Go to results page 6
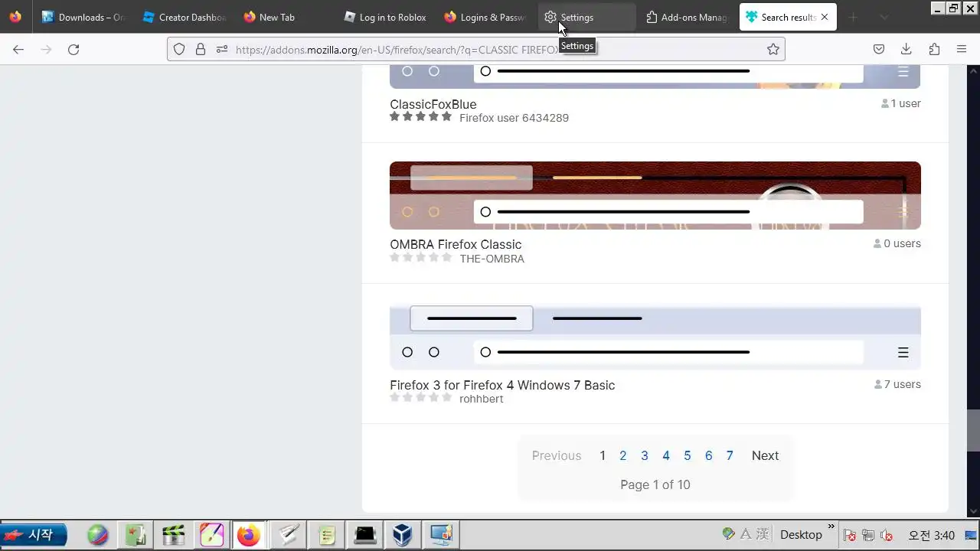Image resolution: width=980 pixels, height=551 pixels. coord(708,455)
